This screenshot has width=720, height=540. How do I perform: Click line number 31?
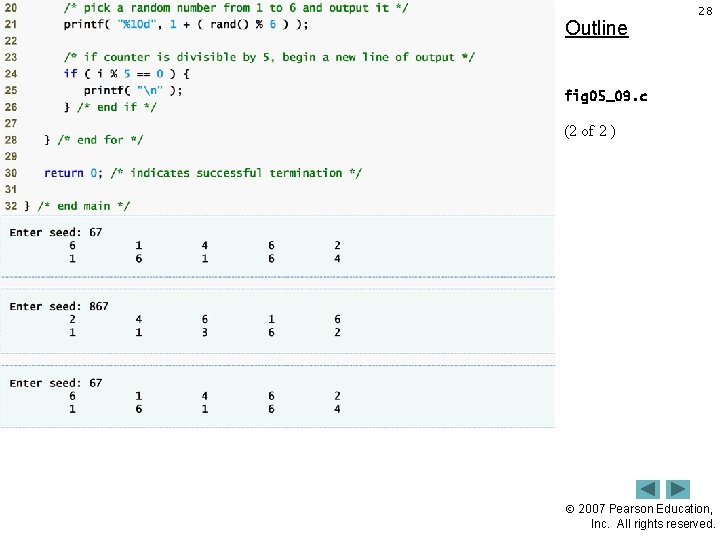(11, 190)
